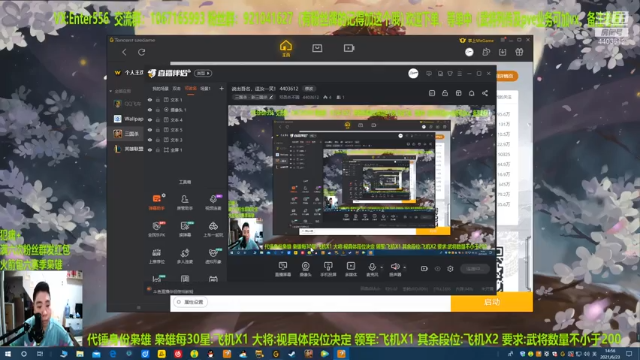640x360 pixels.
Task: Add a 手机投屏 phone cast source
Action: tap(328, 269)
